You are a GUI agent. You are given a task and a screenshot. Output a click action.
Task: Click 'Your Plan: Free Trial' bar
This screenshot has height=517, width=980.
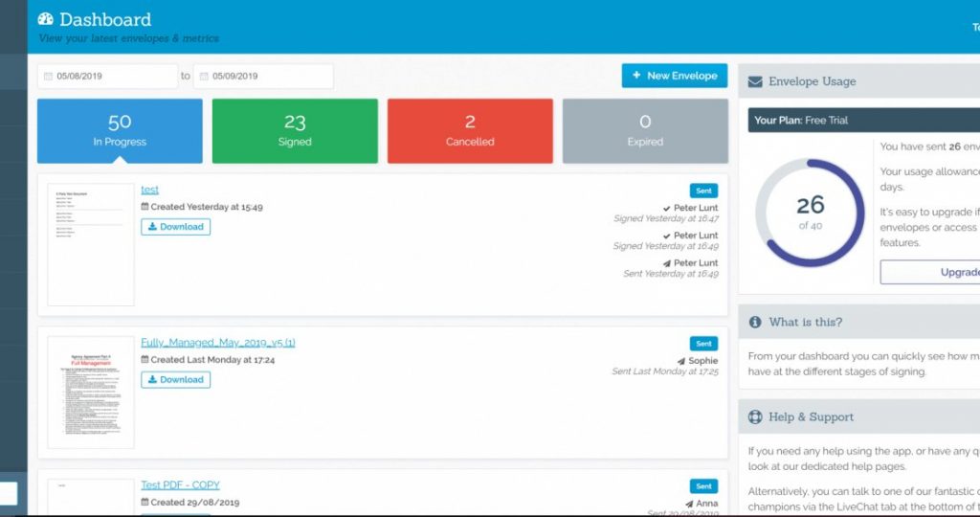coord(864,120)
